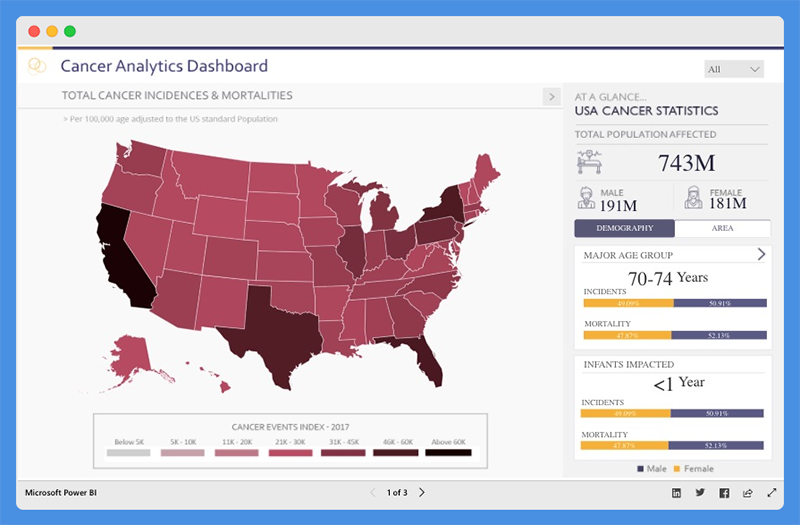Image resolution: width=800 pixels, height=525 pixels.
Task: Click the dashboard logo icon
Action: coord(38,66)
